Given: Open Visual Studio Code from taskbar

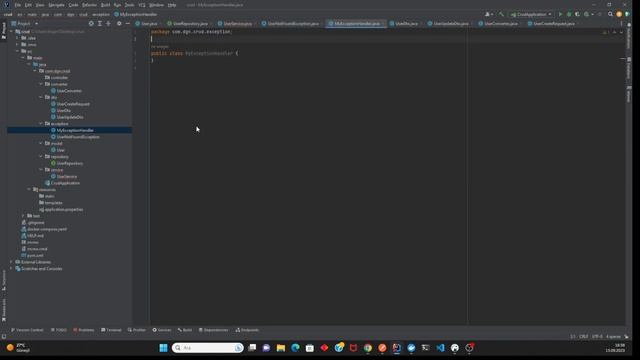Looking at the screenshot, I should point(440,348).
